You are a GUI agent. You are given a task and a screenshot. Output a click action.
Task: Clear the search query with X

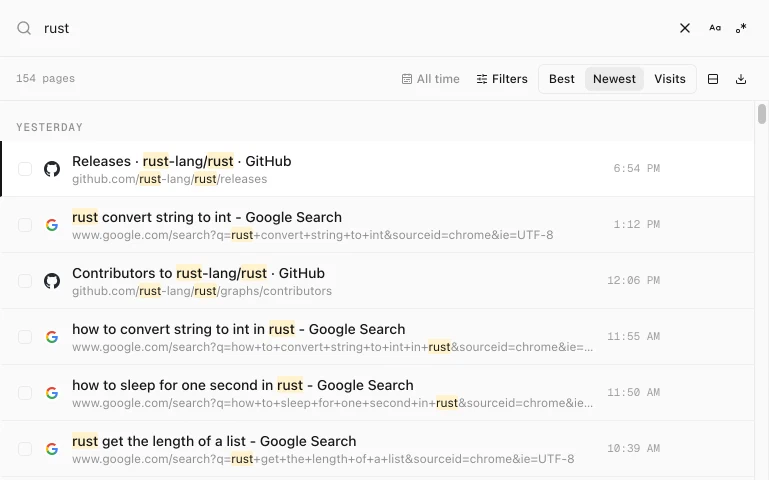(685, 28)
